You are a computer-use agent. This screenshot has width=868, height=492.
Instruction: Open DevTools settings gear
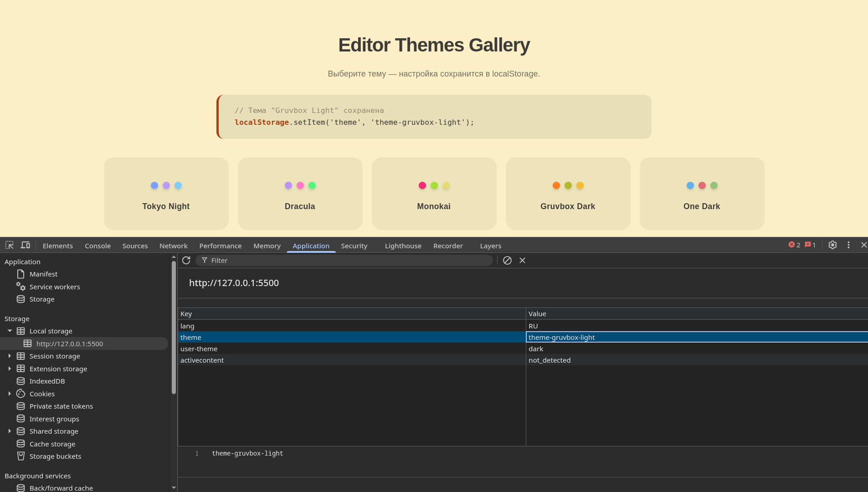pos(832,245)
